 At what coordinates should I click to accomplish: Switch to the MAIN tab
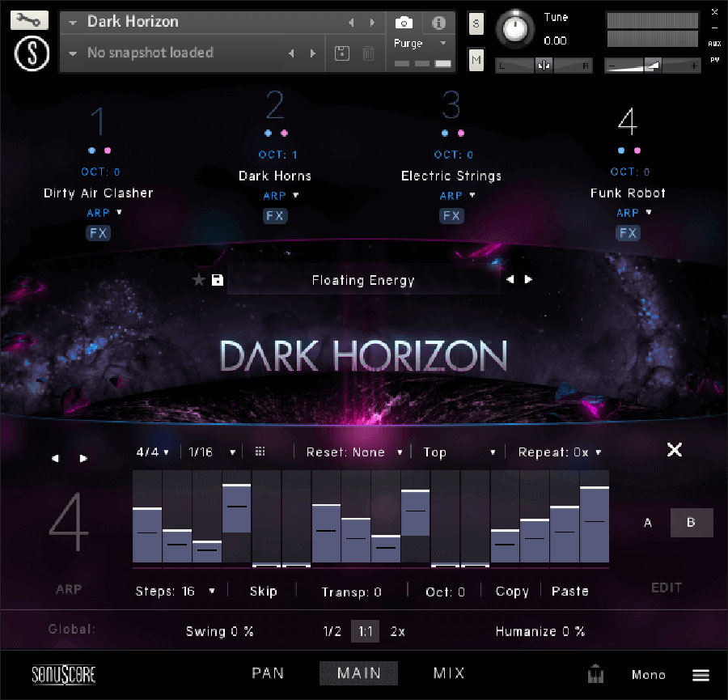coord(358,673)
